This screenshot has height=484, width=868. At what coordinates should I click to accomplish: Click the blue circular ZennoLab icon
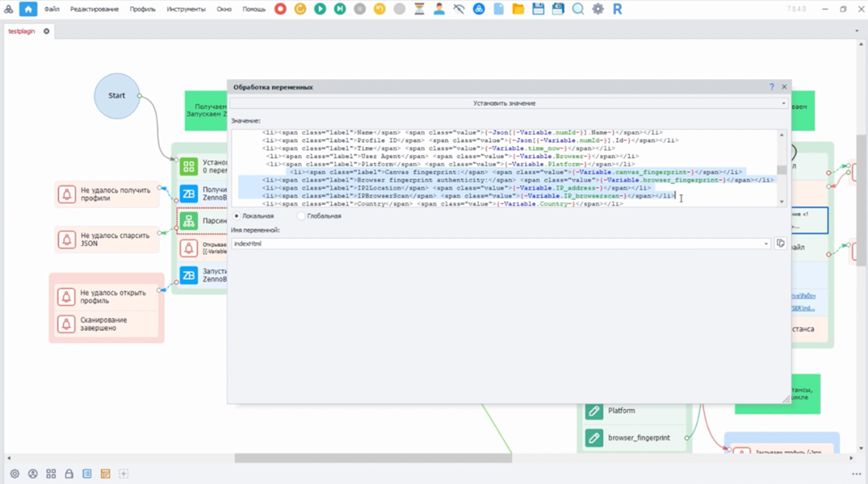[479, 9]
